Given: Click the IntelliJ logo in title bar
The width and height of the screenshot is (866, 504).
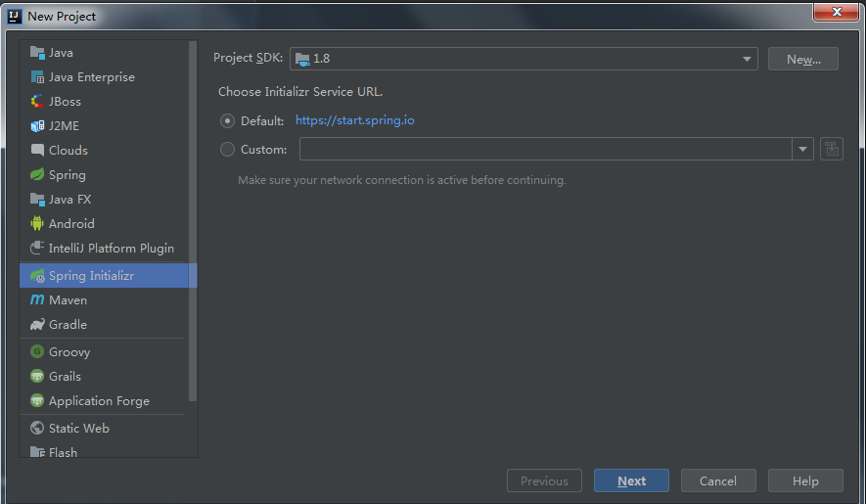Looking at the screenshot, I should 15,16.
